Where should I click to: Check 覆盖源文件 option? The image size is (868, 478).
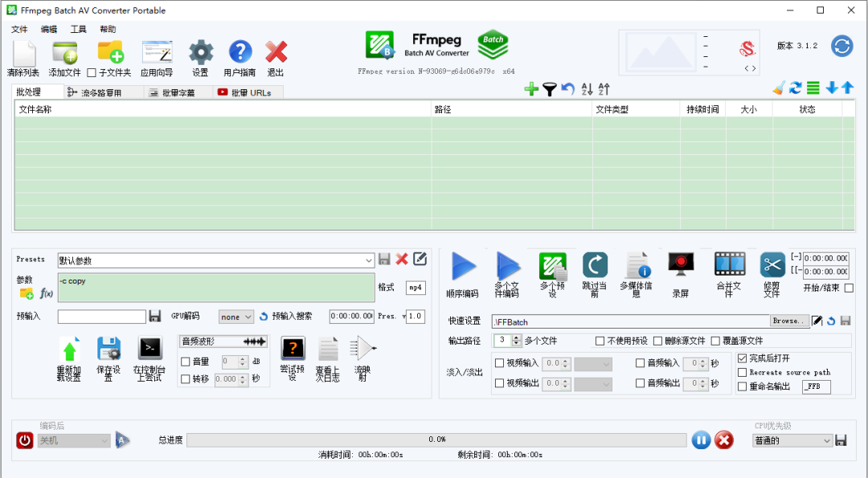tap(715, 341)
